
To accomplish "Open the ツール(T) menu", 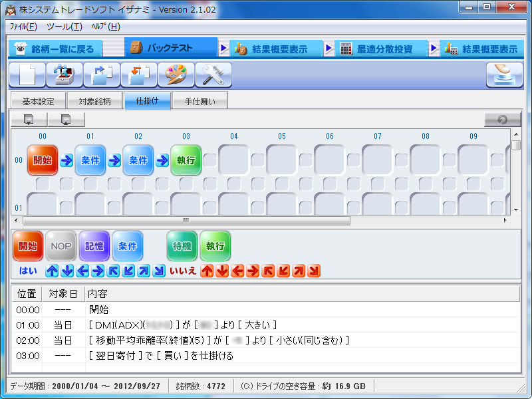I will point(64,27).
